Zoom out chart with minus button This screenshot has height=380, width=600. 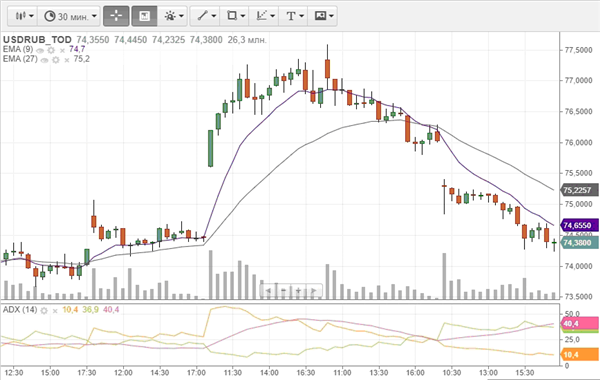pos(284,291)
